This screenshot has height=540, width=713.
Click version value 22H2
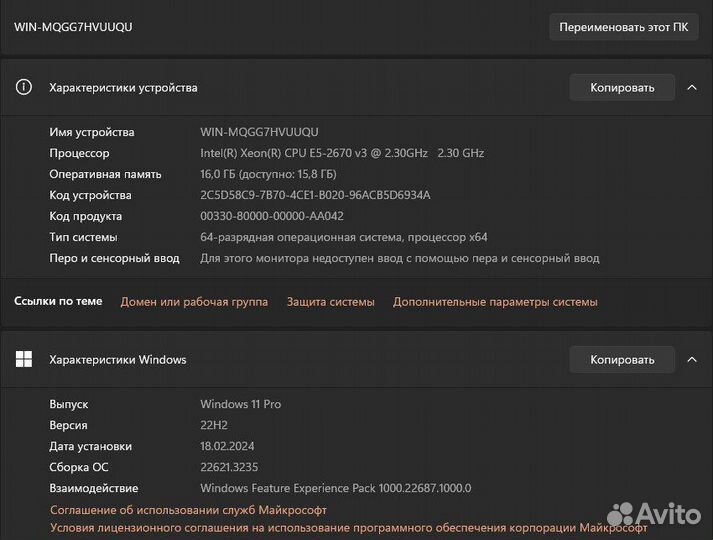(x=214, y=425)
